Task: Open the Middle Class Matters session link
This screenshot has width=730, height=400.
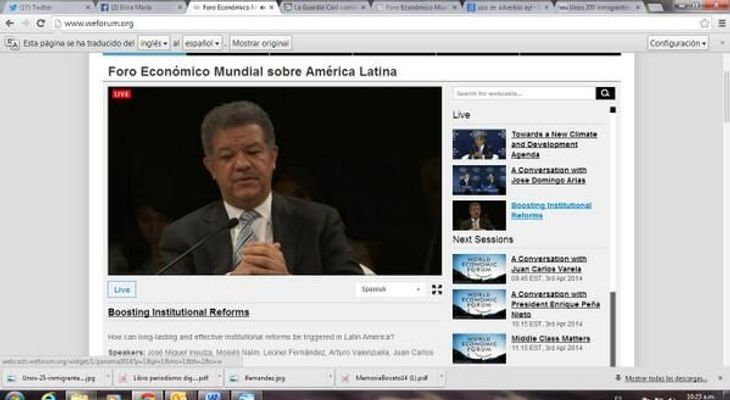Action: coord(551,339)
